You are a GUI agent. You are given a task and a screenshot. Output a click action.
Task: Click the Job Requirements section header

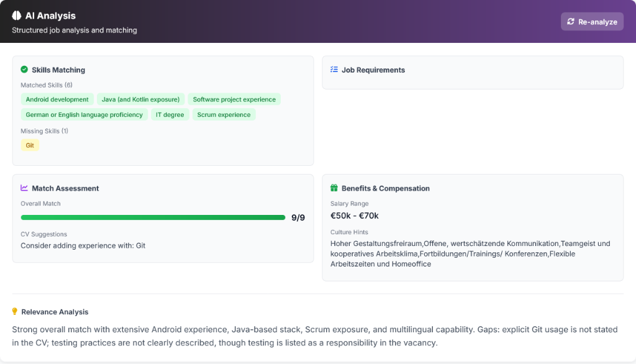[373, 70]
